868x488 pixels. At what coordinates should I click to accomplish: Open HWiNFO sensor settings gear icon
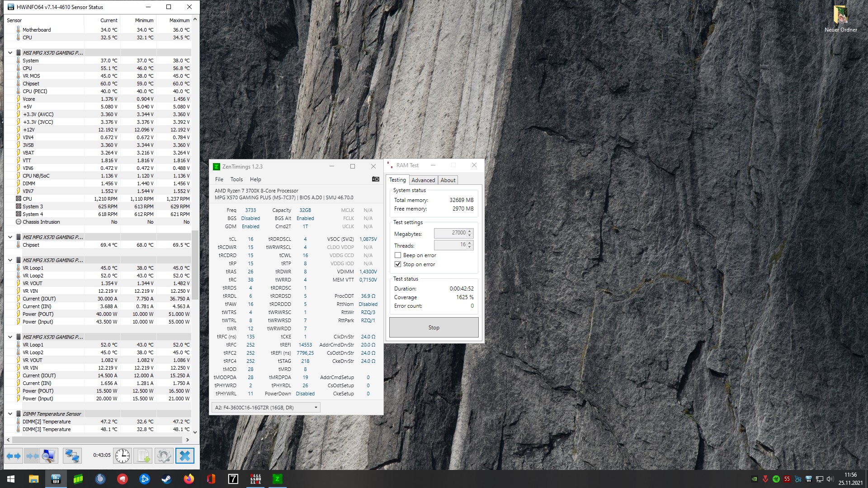click(x=164, y=455)
